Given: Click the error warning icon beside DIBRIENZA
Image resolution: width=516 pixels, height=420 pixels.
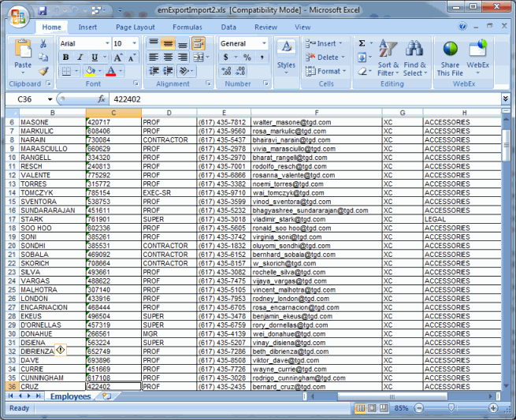Looking at the screenshot, I should tap(61, 350).
